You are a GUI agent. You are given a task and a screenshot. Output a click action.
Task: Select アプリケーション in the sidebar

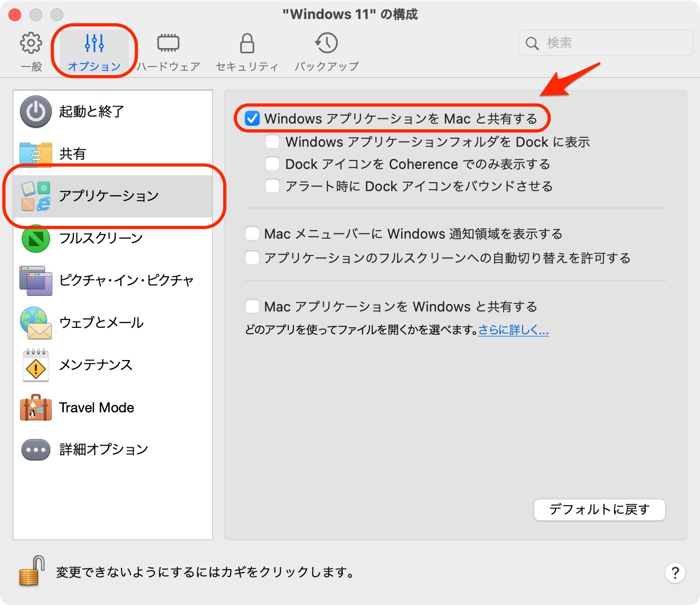[113, 196]
